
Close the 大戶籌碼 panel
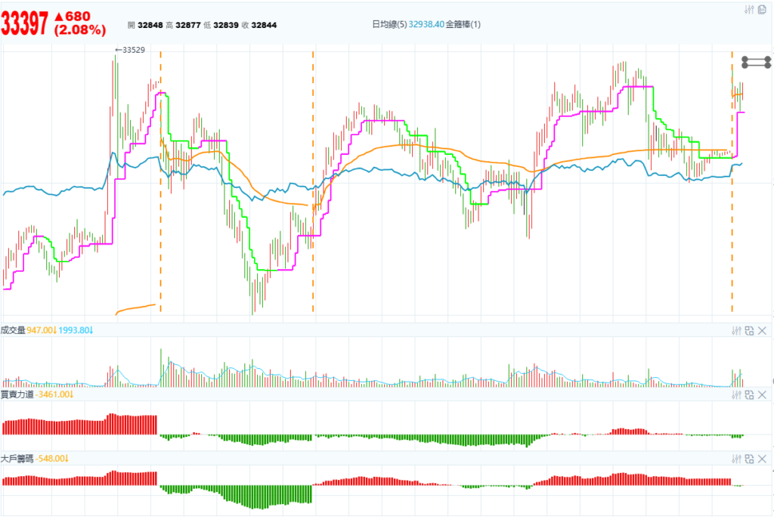pos(762,459)
